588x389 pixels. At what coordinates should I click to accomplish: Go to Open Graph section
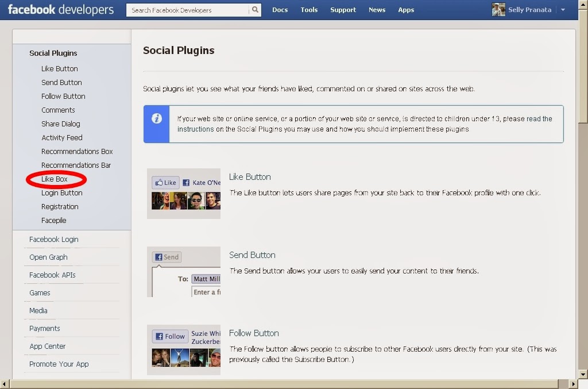click(48, 257)
